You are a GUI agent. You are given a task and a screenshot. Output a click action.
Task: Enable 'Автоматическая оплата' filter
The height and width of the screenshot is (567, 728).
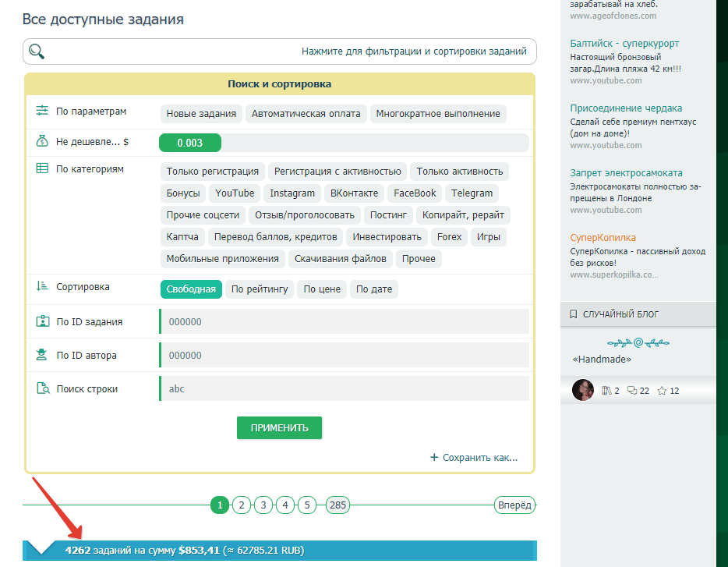tap(306, 114)
